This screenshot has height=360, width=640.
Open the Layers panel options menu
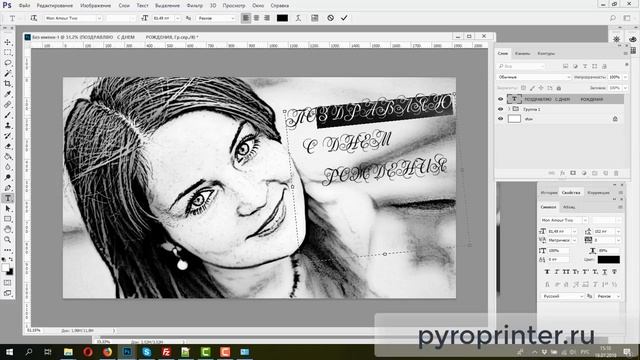pyautogui.click(x=625, y=53)
